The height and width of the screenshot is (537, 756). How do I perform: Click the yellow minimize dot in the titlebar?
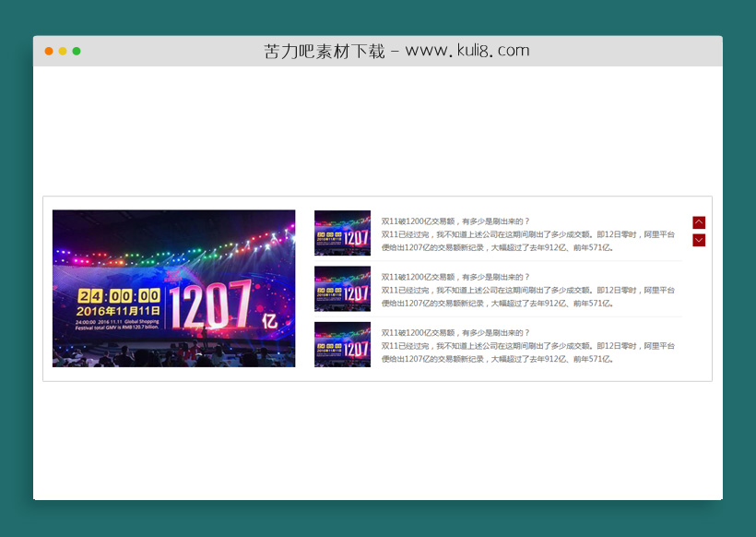click(61, 51)
